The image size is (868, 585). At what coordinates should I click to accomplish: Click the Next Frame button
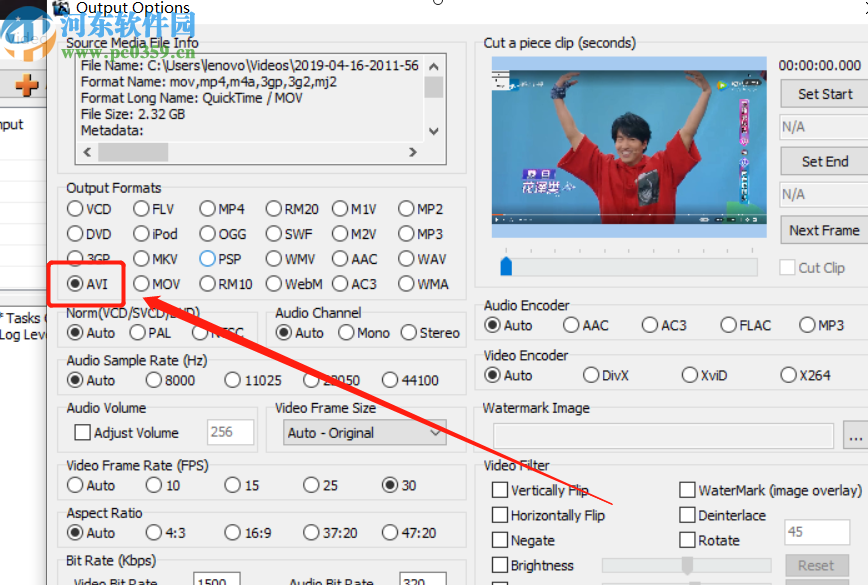click(x=824, y=230)
